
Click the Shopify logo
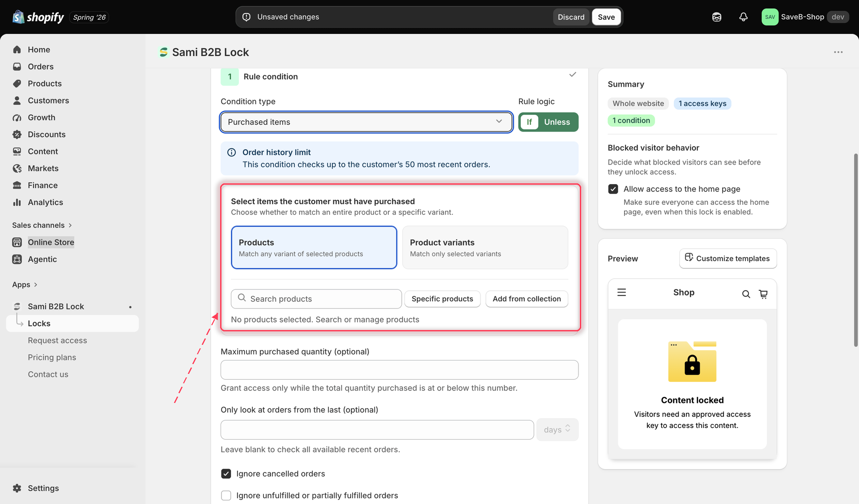click(x=38, y=17)
